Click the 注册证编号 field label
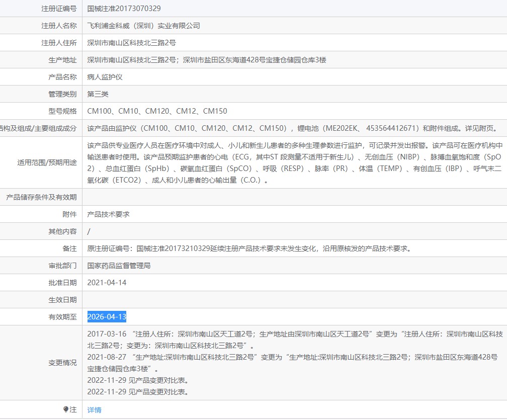Screen dimensions: 507x420 coord(59,9)
